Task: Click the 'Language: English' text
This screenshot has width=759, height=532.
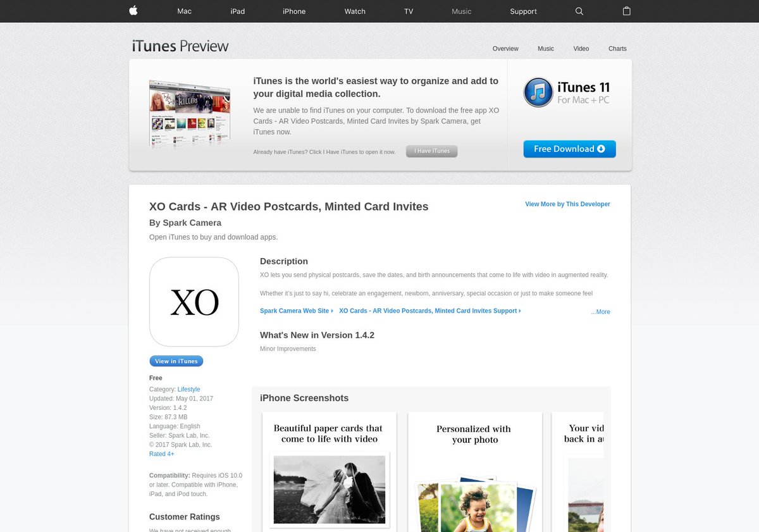Action: pyautogui.click(x=175, y=426)
